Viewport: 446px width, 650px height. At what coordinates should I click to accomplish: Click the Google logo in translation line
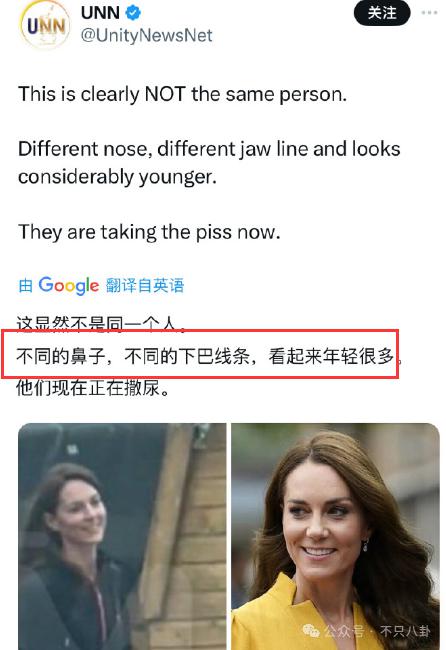point(68,285)
